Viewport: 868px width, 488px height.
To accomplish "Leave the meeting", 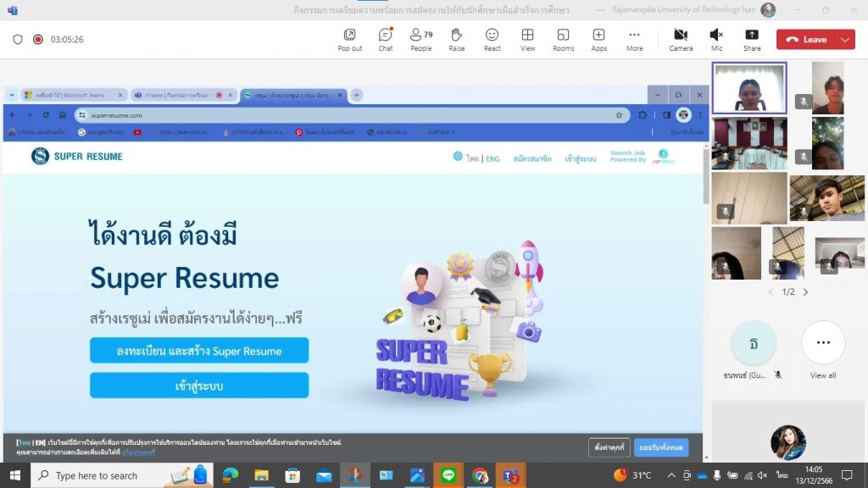I will pos(806,39).
